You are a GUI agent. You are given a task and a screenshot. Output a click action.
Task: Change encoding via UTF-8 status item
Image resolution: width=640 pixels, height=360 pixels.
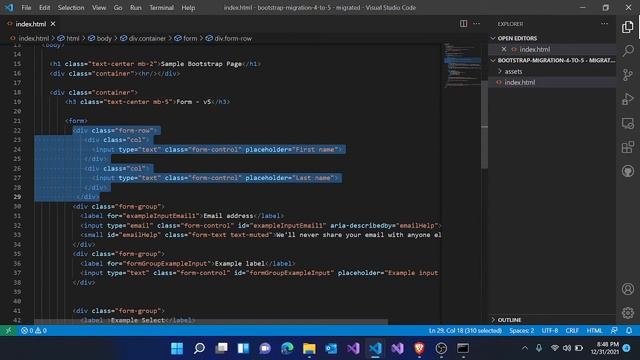[550, 331]
